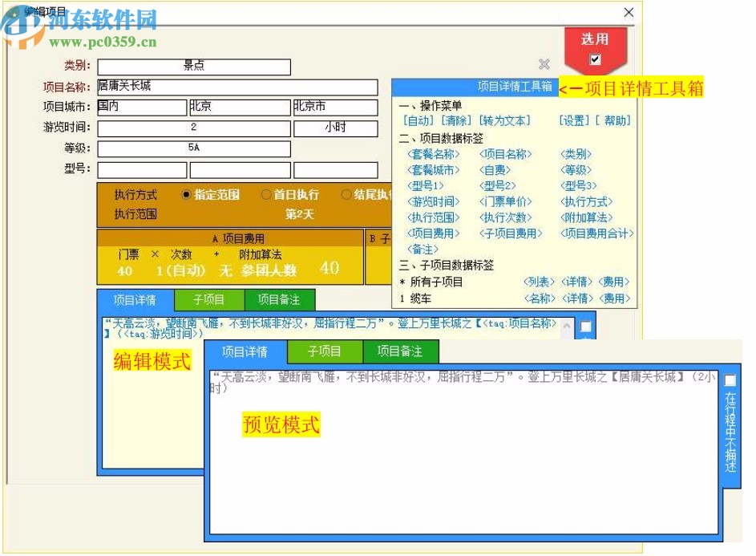Screen dimensions: 756x556
Task: Open the 项目备注 tab in preview window
Action: 399,351
